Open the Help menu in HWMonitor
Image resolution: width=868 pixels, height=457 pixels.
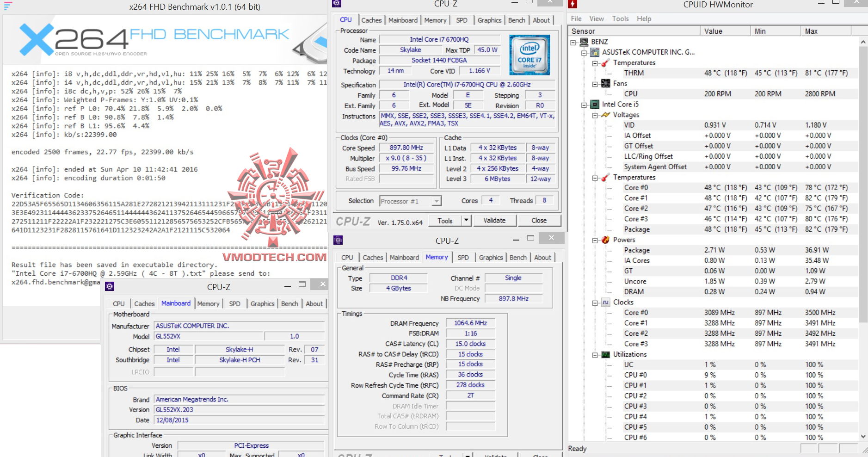(644, 19)
